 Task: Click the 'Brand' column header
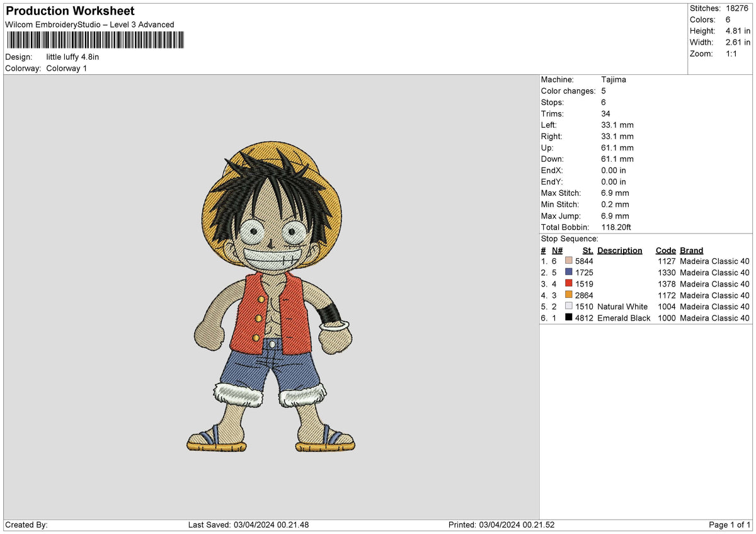click(692, 251)
